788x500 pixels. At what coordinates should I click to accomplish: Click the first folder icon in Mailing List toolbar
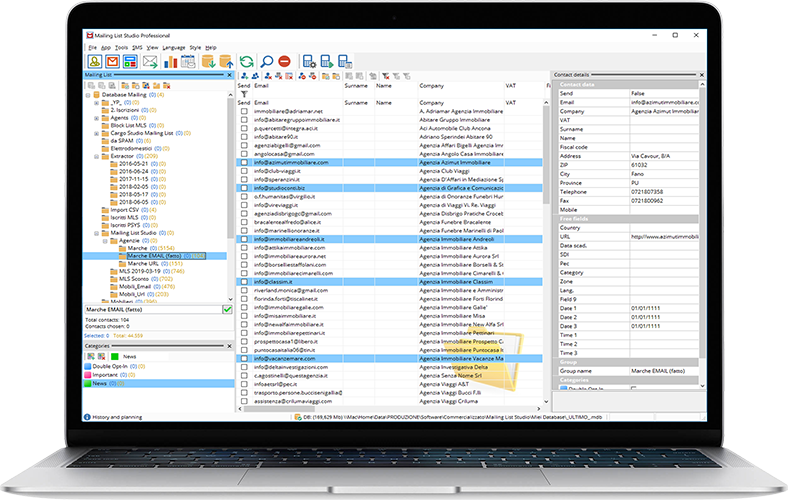[125, 86]
